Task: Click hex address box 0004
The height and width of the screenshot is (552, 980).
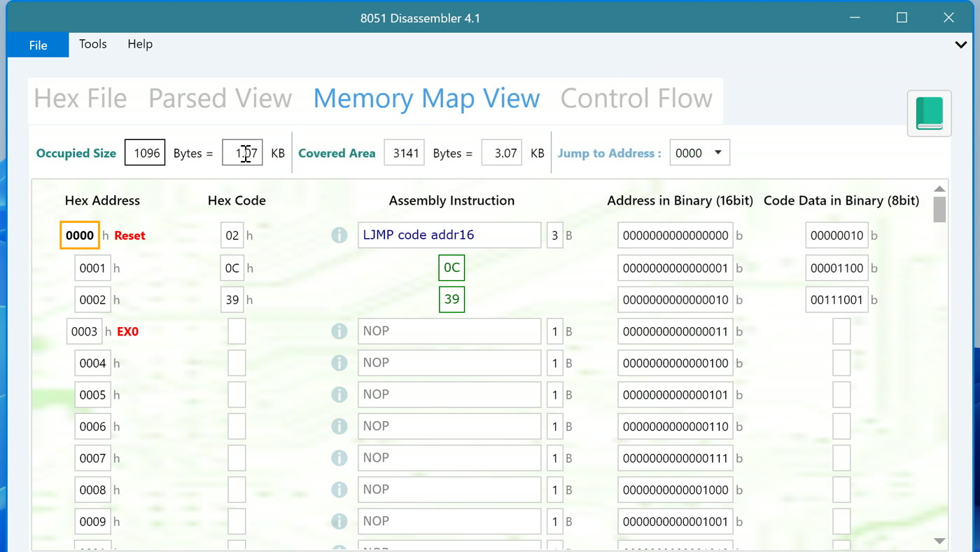Action: click(92, 363)
